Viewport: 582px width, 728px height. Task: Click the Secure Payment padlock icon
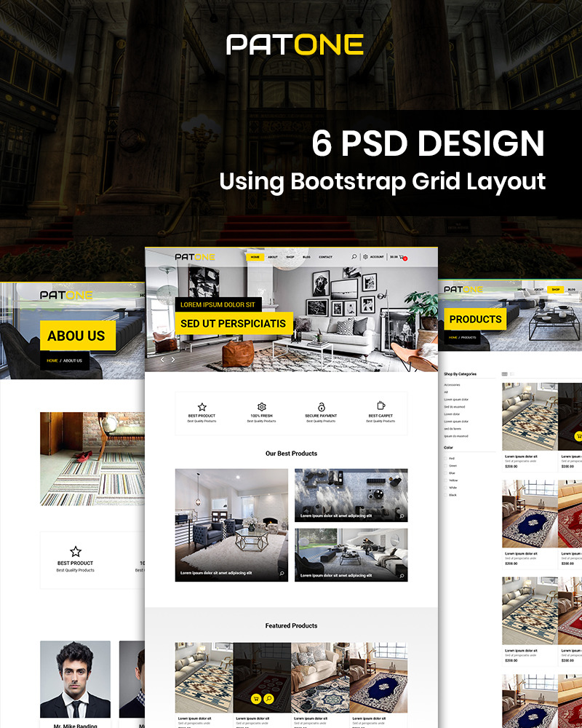coord(320,408)
